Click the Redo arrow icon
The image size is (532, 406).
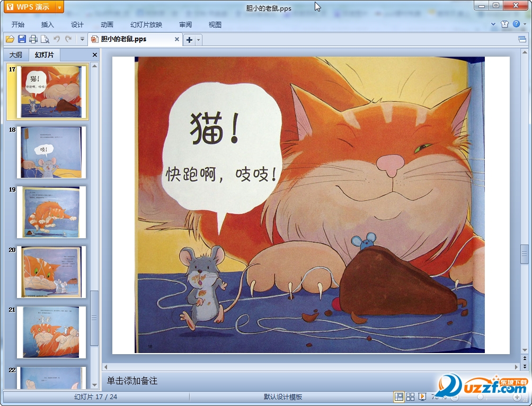tap(68, 39)
